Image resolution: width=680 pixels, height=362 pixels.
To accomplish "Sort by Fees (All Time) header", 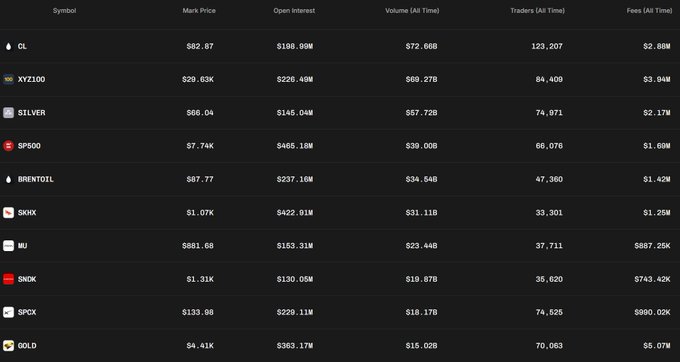I will pyautogui.click(x=649, y=10).
